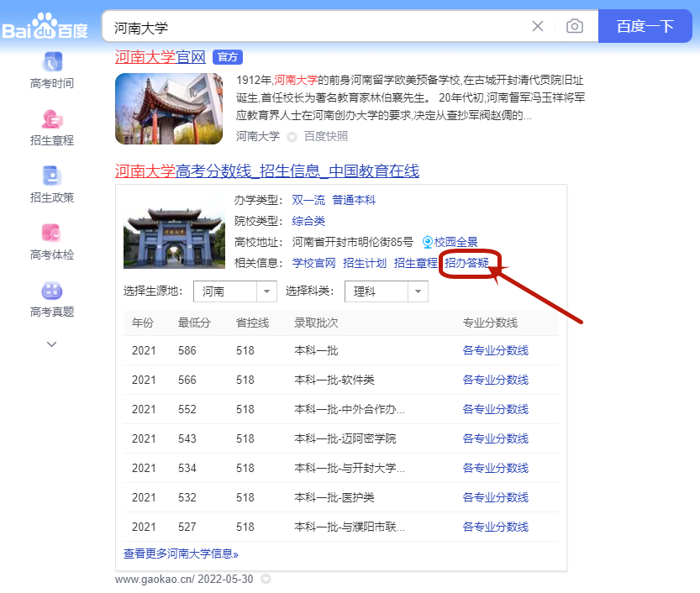
Task: Open the 招办答疑 link
Action: point(467,263)
